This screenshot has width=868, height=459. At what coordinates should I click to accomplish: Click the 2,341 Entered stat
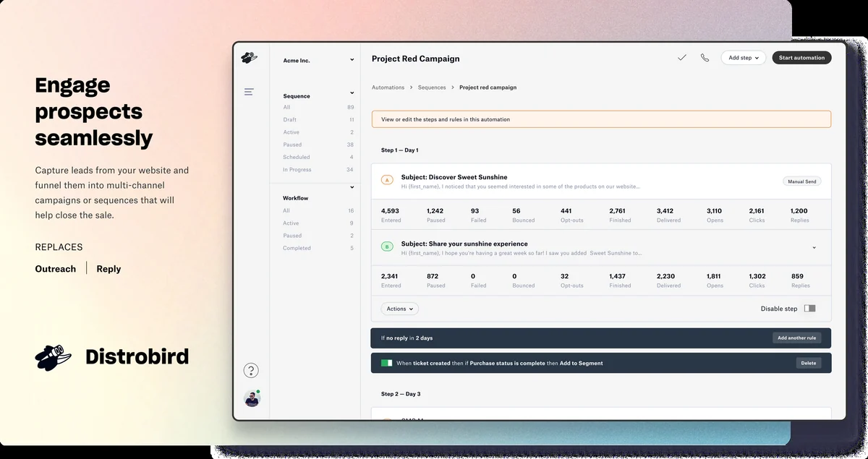(390, 280)
